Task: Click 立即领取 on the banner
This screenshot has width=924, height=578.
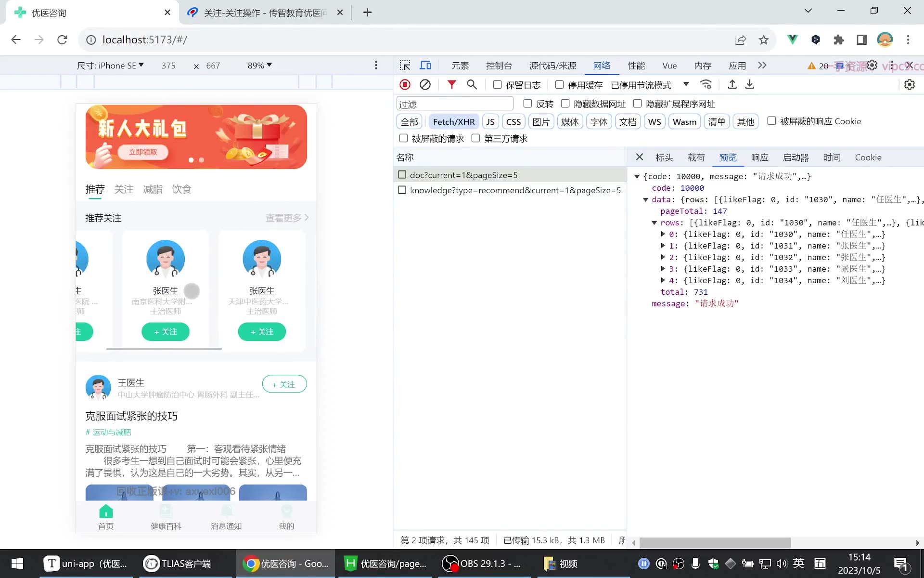Action: pyautogui.click(x=143, y=152)
